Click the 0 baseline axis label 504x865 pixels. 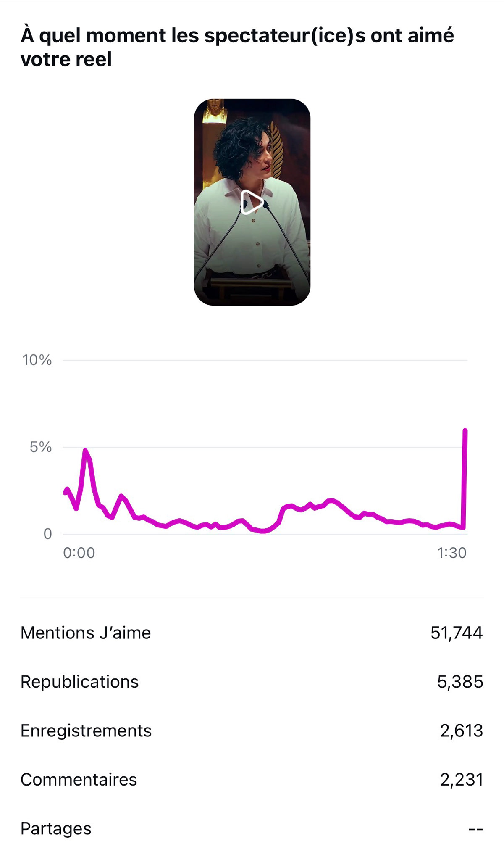[x=47, y=534]
